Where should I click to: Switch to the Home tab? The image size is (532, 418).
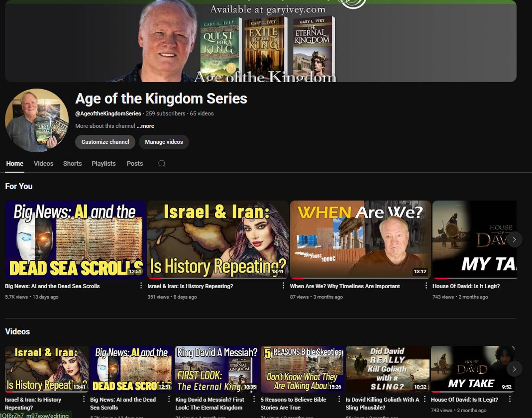point(14,164)
